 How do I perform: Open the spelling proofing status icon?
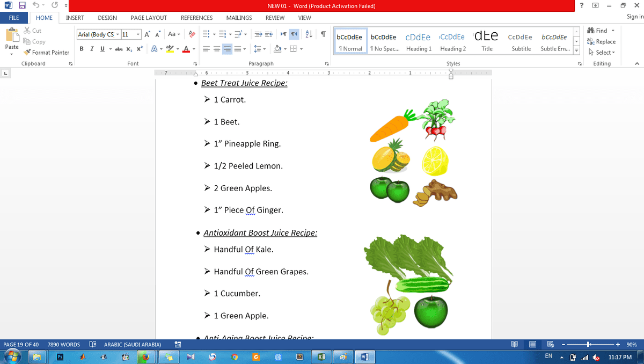(92, 344)
